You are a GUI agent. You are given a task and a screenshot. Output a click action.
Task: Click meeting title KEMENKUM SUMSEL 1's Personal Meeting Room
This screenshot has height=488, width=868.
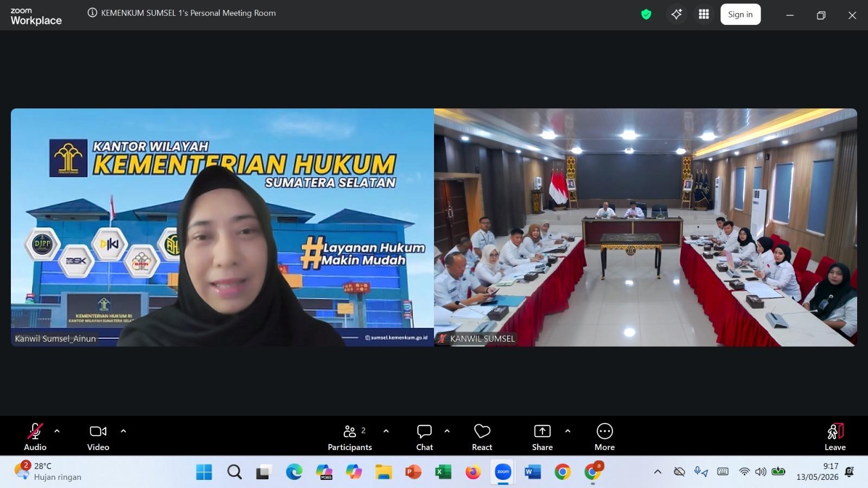(188, 13)
